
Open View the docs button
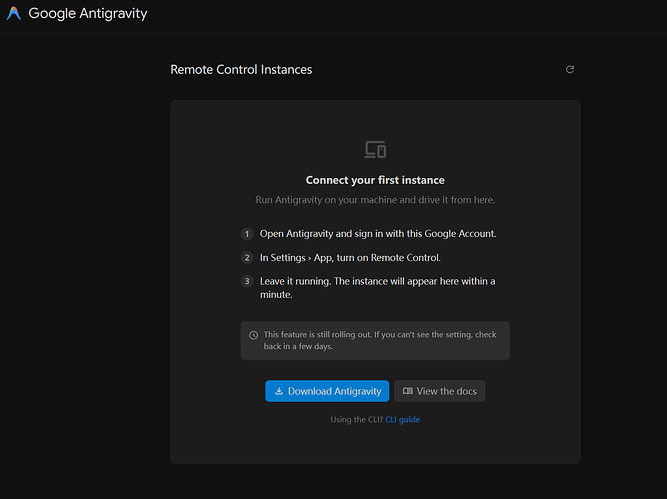439,391
